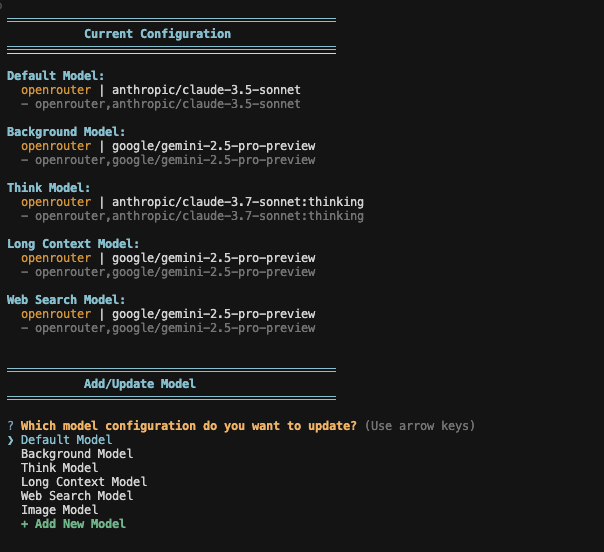Click the "Think Model:" configuration heading

pos(48,188)
